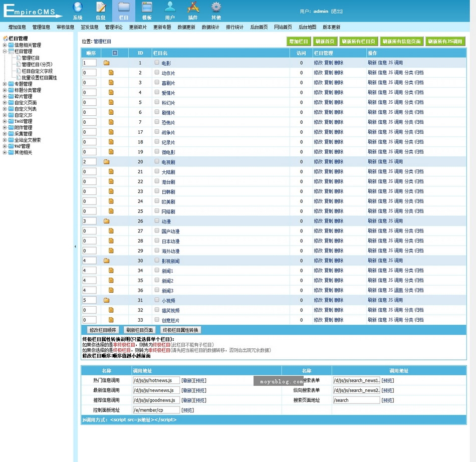Select the checkbox next to 动漫
Viewport: 476px width, 462px height.
click(x=157, y=220)
